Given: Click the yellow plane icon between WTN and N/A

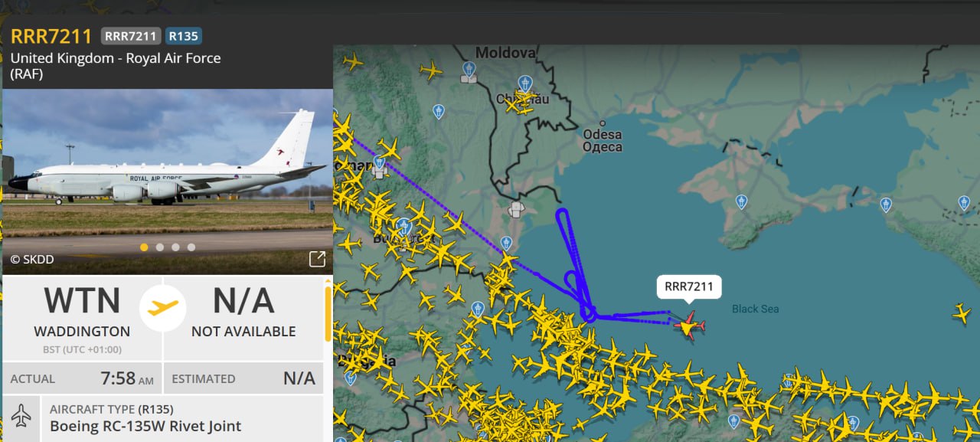Looking at the screenshot, I should pyautogui.click(x=162, y=308).
